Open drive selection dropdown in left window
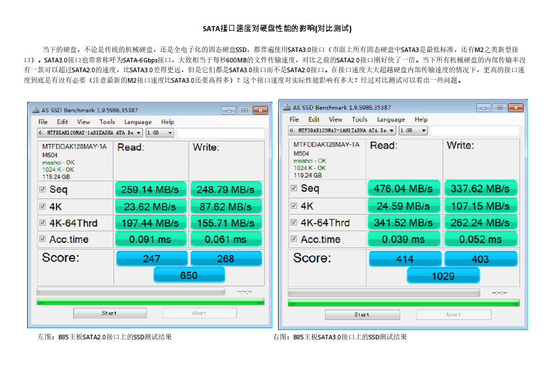 (90, 133)
